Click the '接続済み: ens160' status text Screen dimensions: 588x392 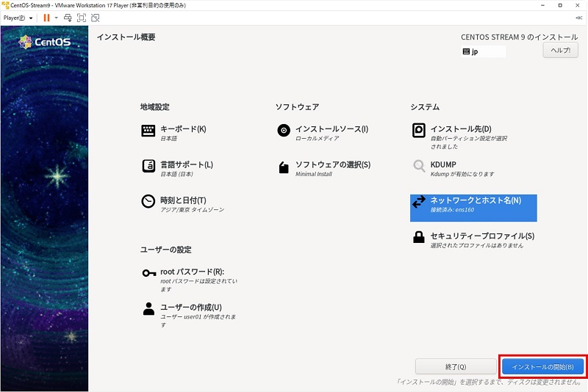click(x=452, y=210)
